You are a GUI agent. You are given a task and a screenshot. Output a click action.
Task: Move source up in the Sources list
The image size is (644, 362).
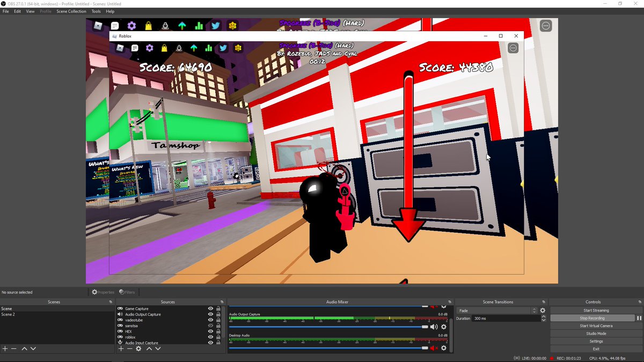(x=149, y=349)
